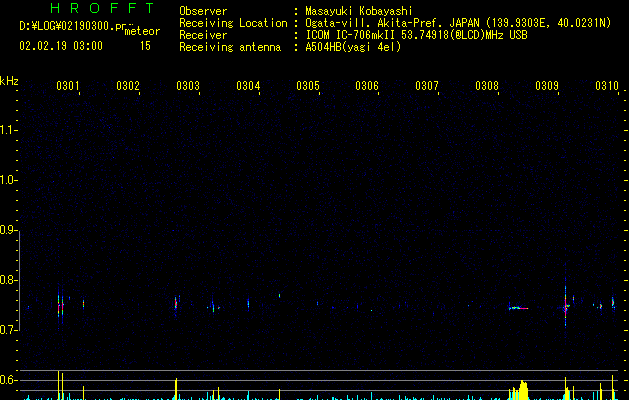629x400 pixels.
Task: Select the A504HB(yagi 4el) antenna text
Action: 353,47
